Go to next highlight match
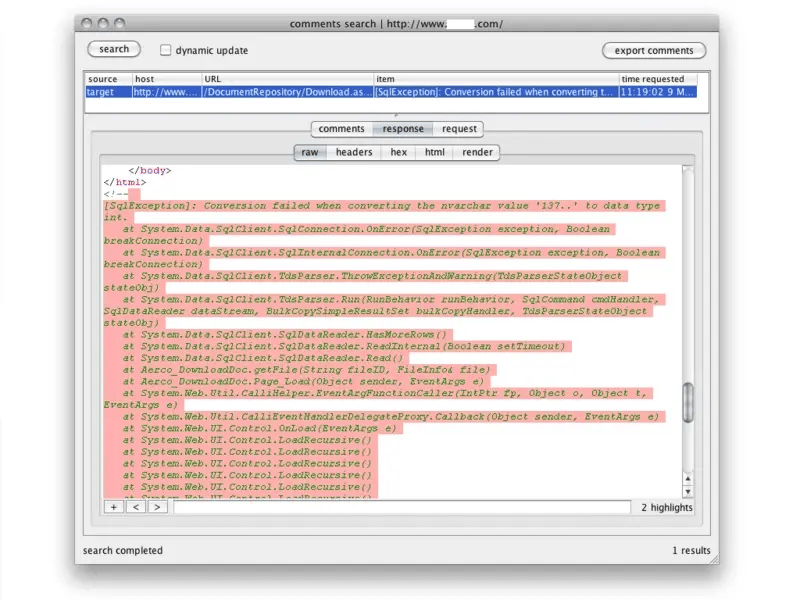 point(157,507)
